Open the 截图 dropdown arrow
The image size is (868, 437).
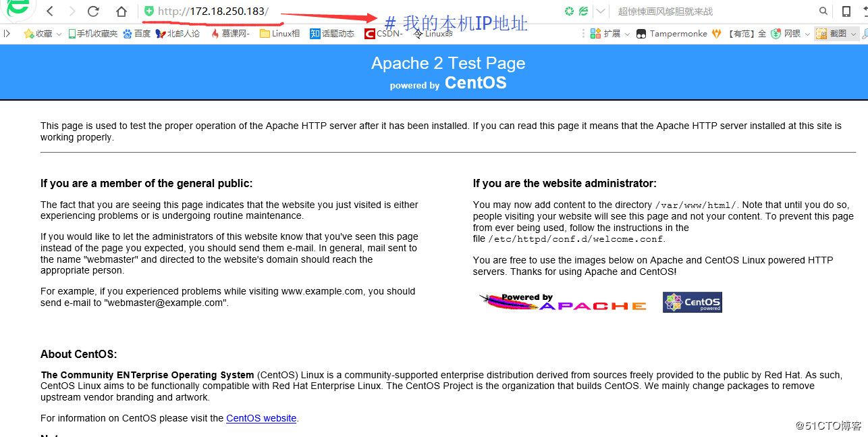tap(852, 33)
